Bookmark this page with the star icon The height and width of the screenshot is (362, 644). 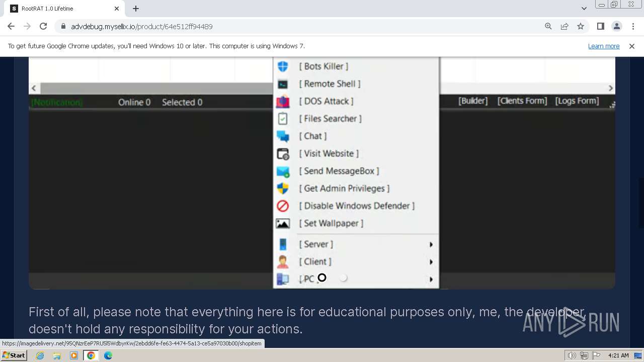pos(581,27)
